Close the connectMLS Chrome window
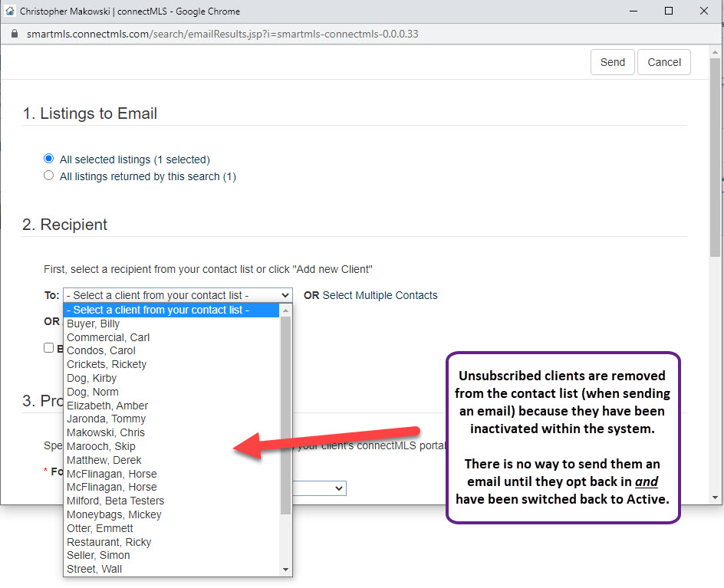724x588 pixels. [704, 11]
